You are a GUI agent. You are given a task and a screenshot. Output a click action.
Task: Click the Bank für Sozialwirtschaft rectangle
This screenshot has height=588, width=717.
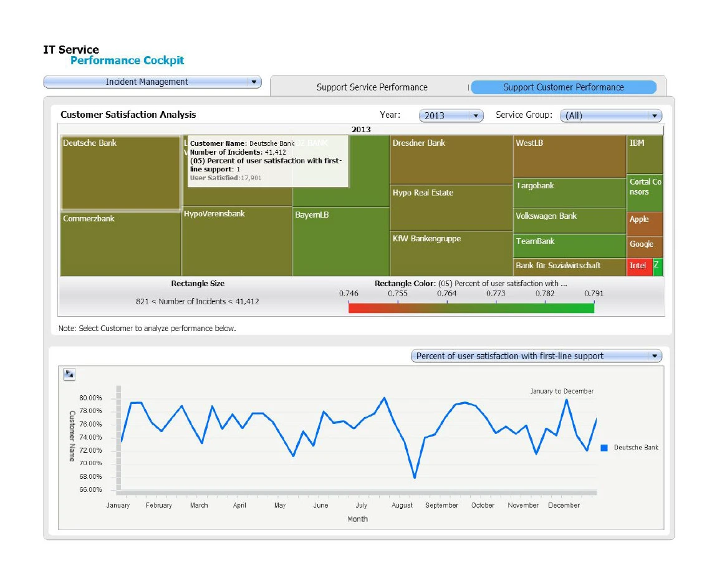pos(569,267)
